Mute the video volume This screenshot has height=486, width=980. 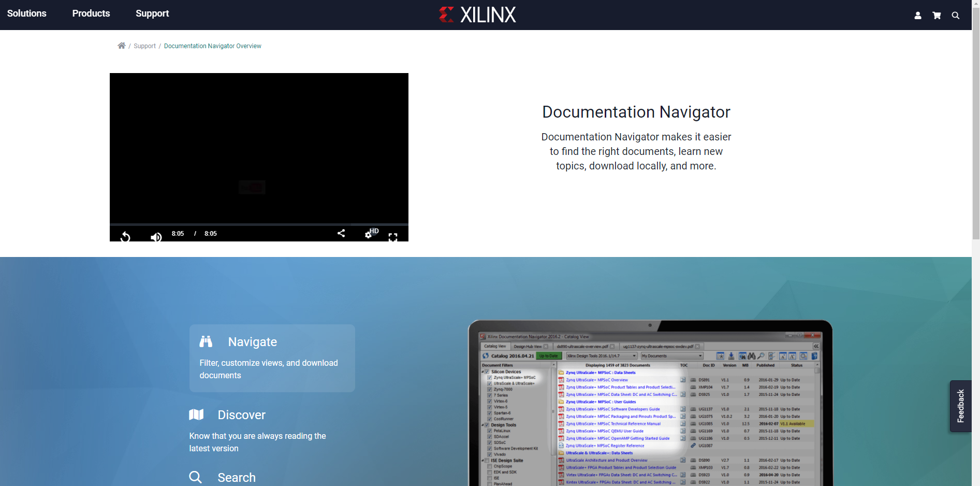[x=156, y=237]
